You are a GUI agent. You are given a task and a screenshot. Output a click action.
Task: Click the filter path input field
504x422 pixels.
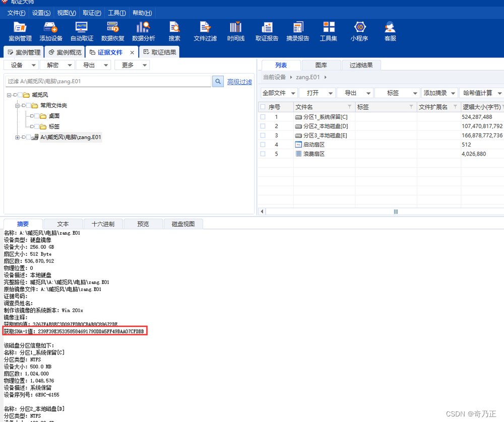tap(108, 81)
